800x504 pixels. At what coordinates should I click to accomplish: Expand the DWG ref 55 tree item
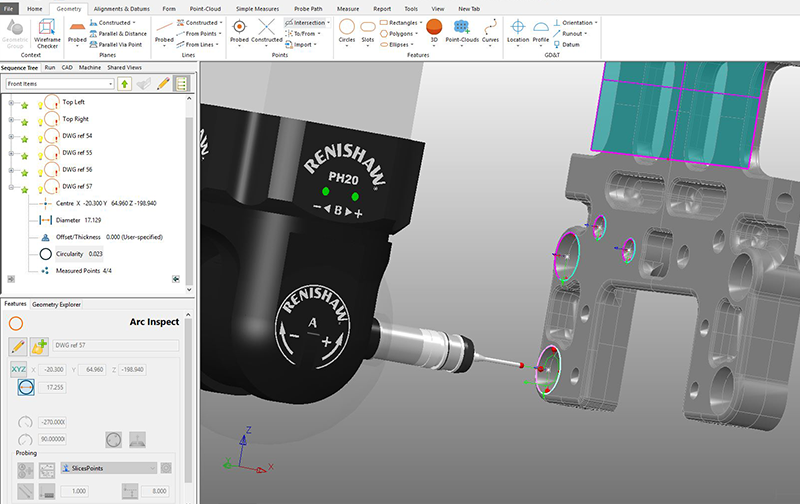pos(11,154)
